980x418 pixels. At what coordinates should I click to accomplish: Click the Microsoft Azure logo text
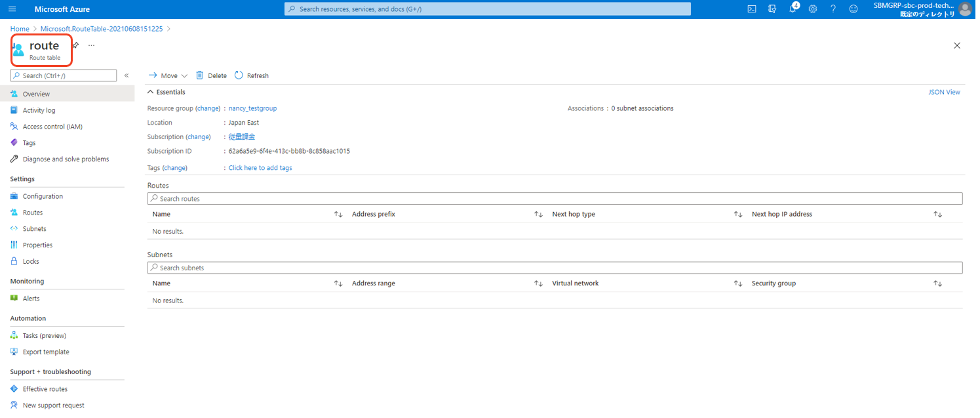[x=62, y=9]
